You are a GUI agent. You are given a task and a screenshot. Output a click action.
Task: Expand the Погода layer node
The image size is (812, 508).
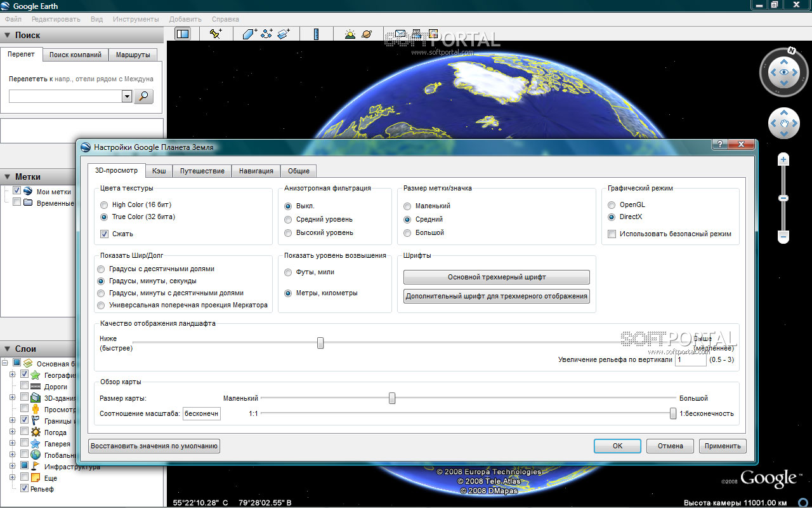tap(12, 432)
